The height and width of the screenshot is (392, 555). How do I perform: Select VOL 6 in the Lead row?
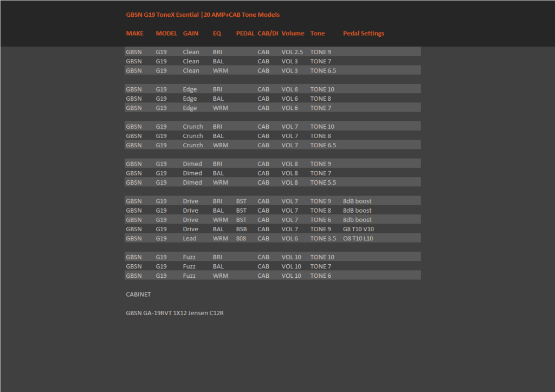point(289,239)
